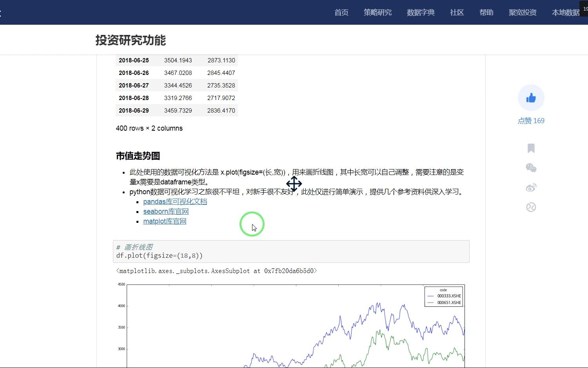
Task: Click the bottom circular share icon
Action: pos(531,207)
